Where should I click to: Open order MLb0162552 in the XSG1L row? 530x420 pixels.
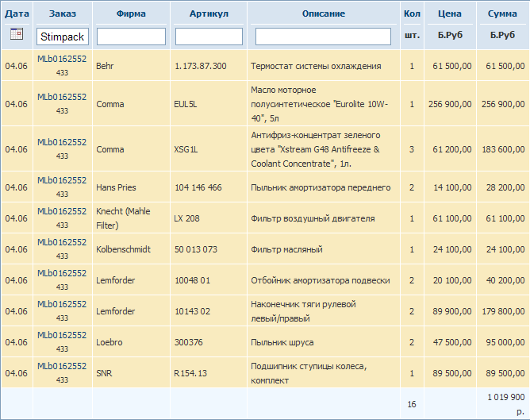[x=62, y=142]
